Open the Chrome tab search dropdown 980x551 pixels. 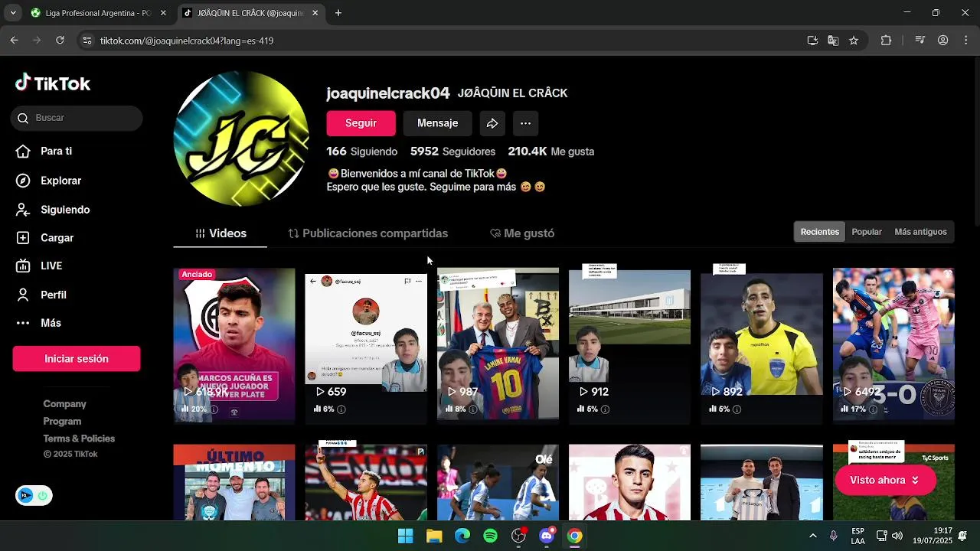tap(13, 13)
